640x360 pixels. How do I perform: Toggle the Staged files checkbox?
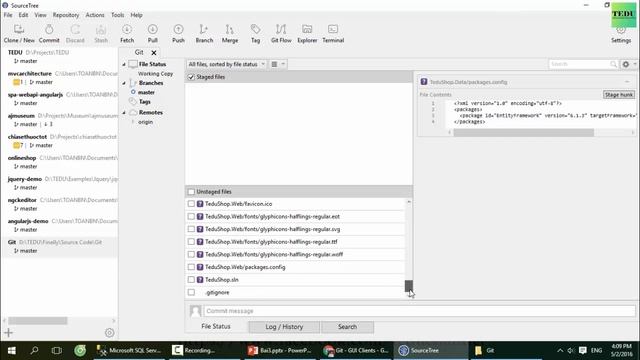point(191,77)
